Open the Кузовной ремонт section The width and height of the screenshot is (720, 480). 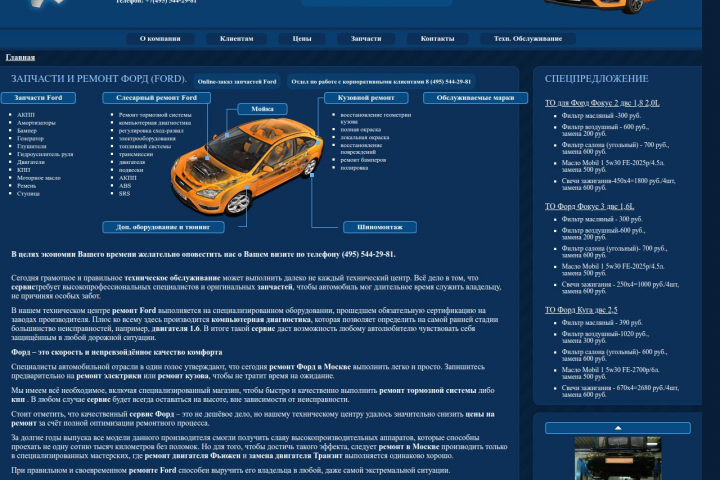point(366,98)
